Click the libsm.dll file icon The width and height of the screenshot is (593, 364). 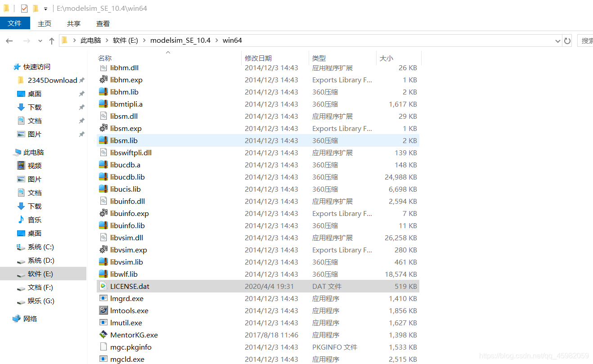(103, 116)
